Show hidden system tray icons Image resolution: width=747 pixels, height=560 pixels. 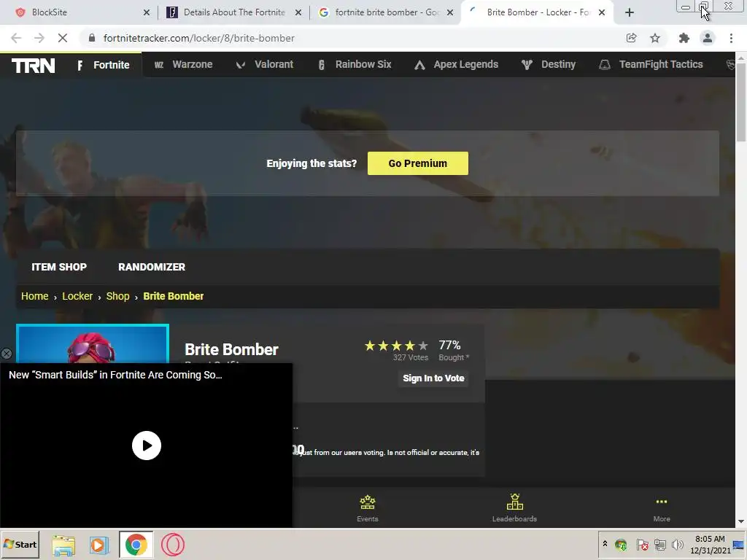605,544
